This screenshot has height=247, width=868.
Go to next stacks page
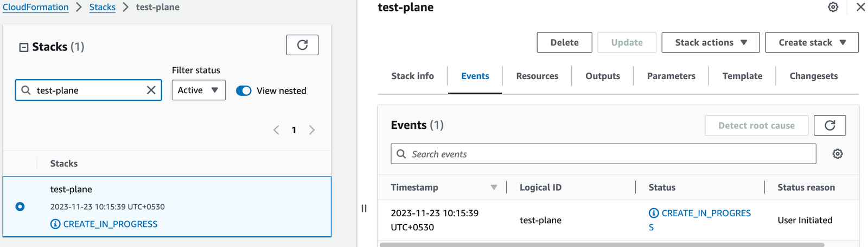point(312,130)
